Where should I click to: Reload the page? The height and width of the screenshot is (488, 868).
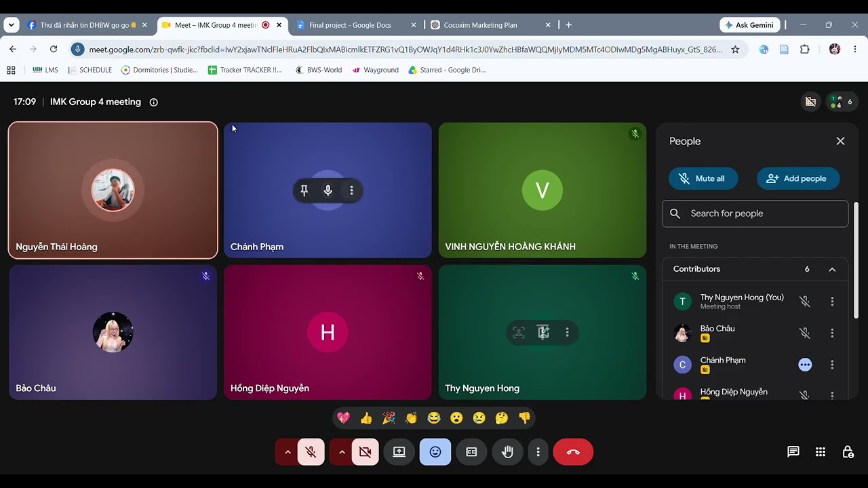pyautogui.click(x=54, y=49)
